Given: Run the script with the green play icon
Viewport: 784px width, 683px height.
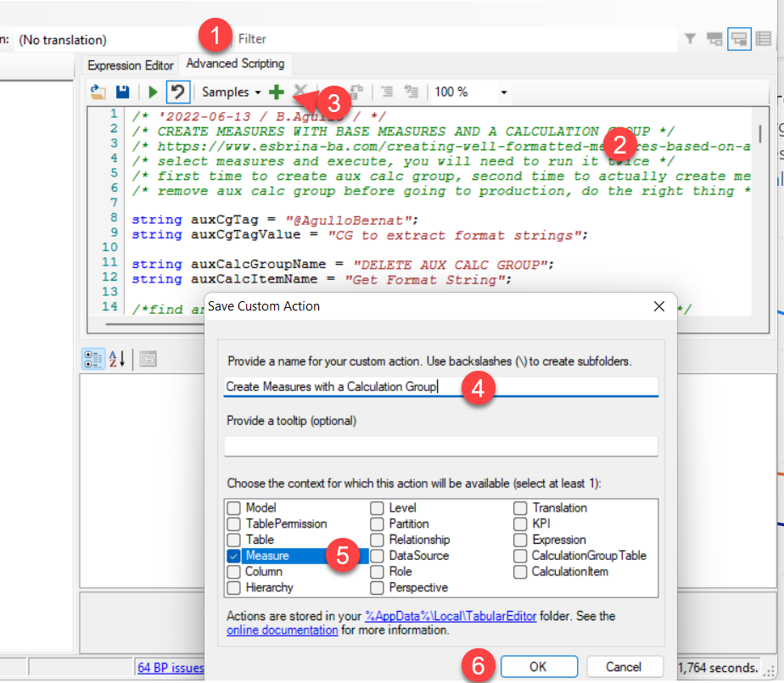Looking at the screenshot, I should tap(153, 92).
